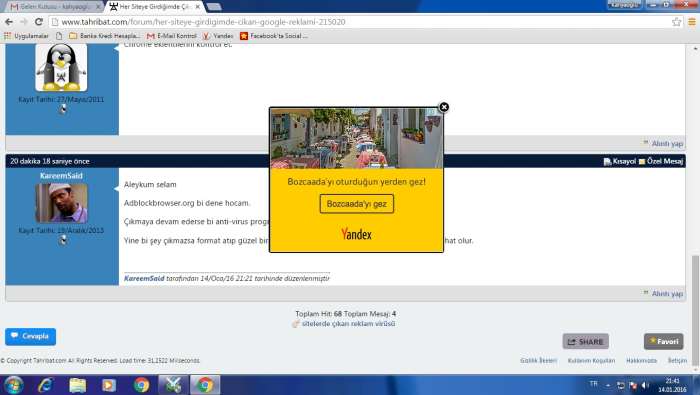Open KareemSaid's avatar picture
This screenshot has height=395, width=700.
[61, 203]
